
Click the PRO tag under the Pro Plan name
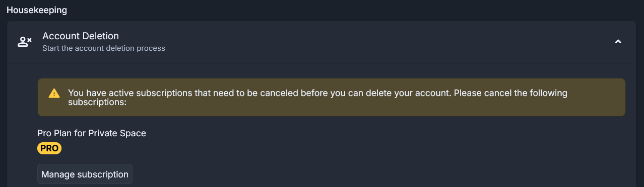49,148
